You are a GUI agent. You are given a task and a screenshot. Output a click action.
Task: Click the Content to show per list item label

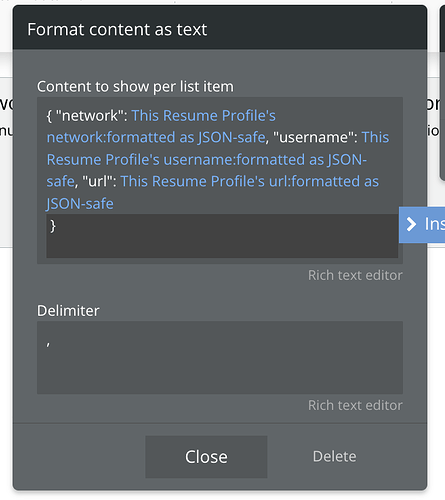(x=135, y=87)
